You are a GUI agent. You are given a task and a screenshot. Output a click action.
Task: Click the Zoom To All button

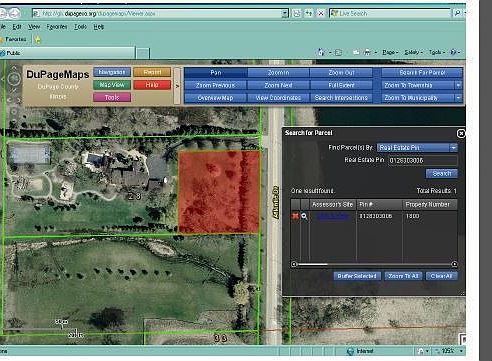pos(403,276)
